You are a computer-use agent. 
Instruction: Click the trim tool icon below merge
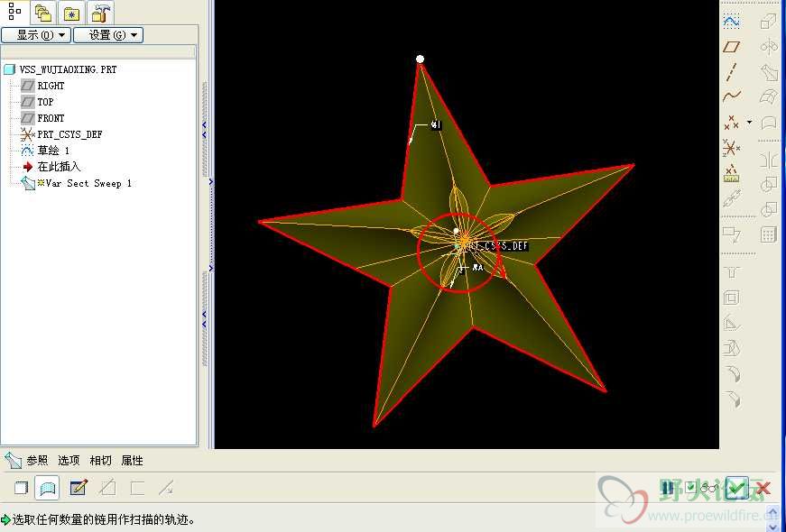769,209
